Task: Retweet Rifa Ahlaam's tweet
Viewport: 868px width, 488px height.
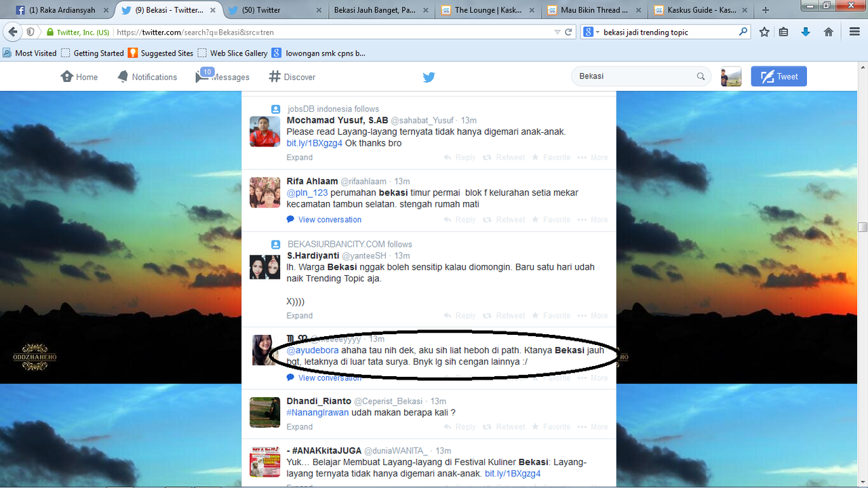Action: pyautogui.click(x=504, y=220)
